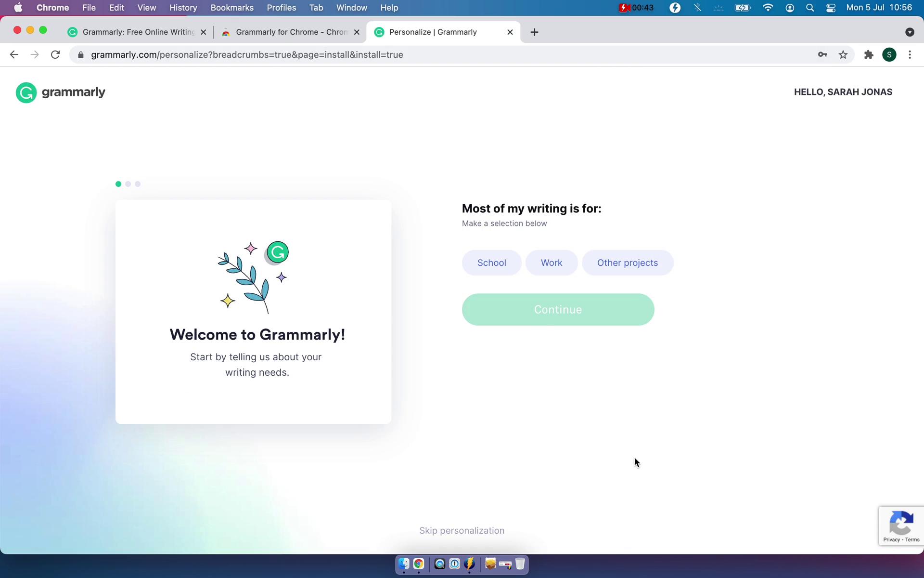This screenshot has height=578, width=924.
Task: Click the lightning bolt circle menu bar icon
Action: [675, 8]
